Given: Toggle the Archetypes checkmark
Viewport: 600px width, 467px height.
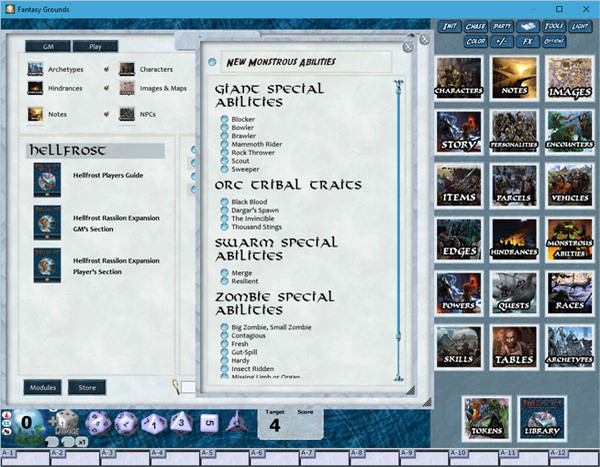Looking at the screenshot, I should tap(105, 70).
